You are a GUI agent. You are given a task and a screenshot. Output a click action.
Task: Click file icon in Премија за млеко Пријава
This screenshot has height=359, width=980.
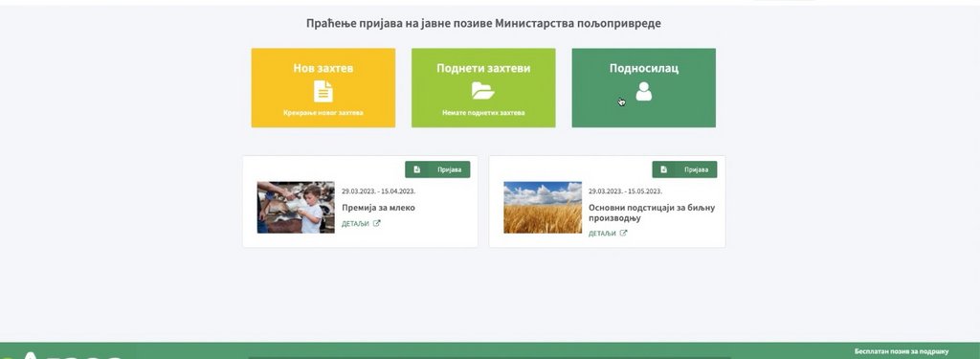[x=417, y=169]
